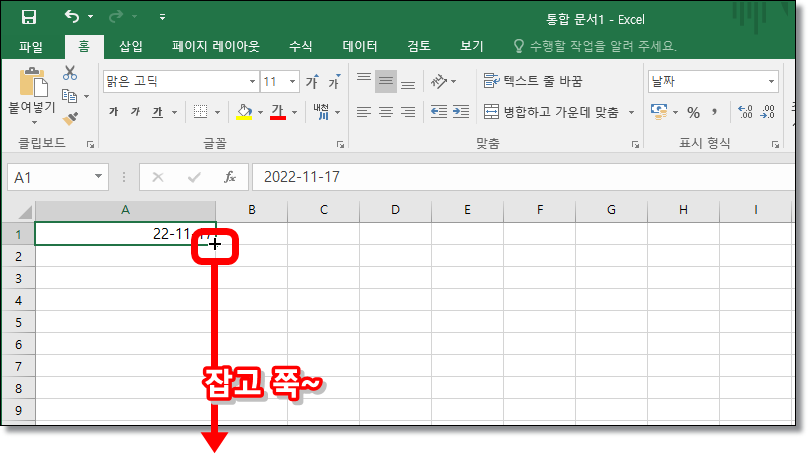Align text right

click(x=408, y=111)
